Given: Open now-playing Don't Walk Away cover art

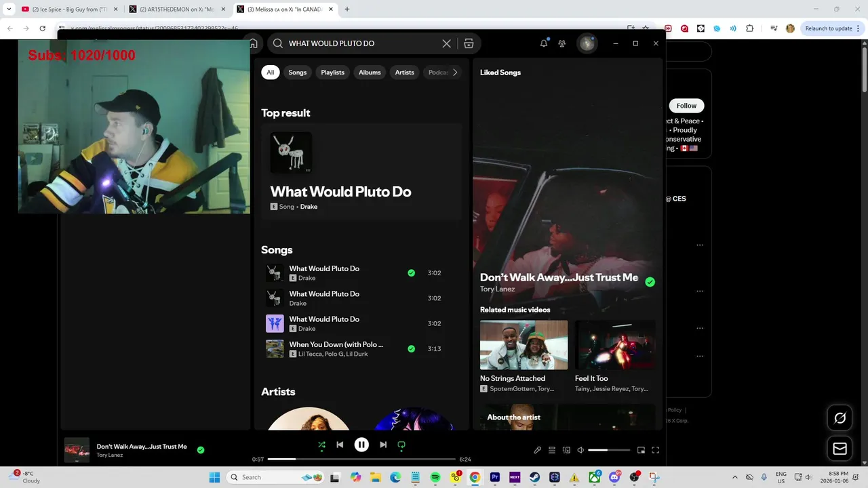Looking at the screenshot, I should [77, 450].
